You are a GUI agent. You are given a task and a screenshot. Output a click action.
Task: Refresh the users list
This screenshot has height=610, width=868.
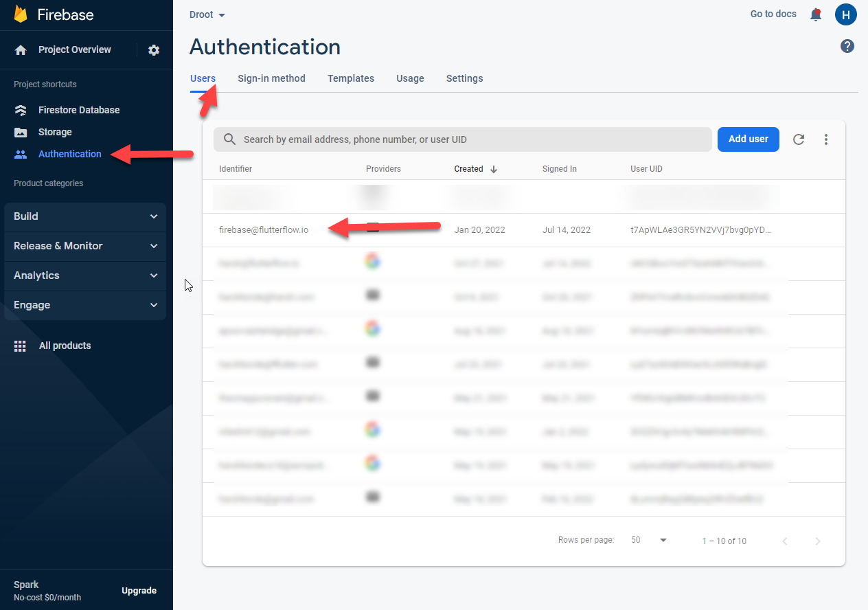pos(799,139)
